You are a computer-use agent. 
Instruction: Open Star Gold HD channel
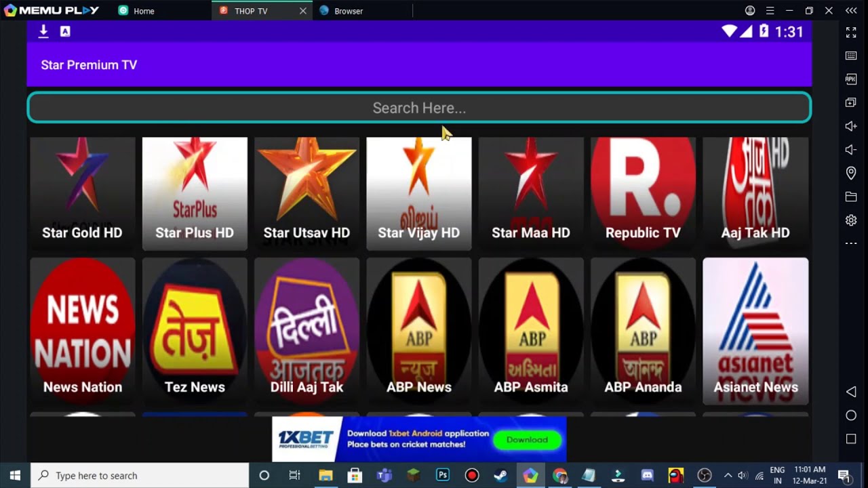(x=82, y=194)
